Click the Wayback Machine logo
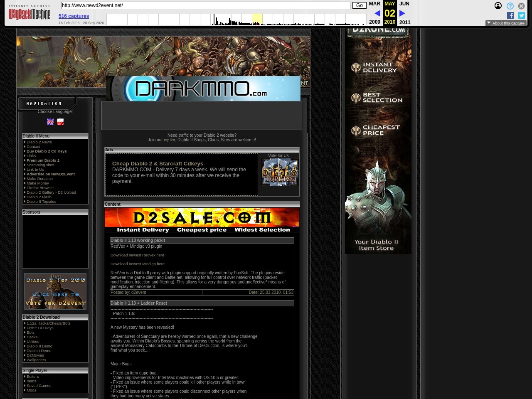The height and width of the screenshot is (399, 532). (30, 13)
